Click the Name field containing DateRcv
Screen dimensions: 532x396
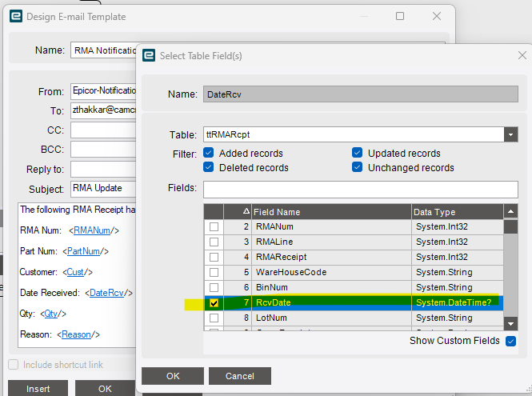[x=361, y=94]
